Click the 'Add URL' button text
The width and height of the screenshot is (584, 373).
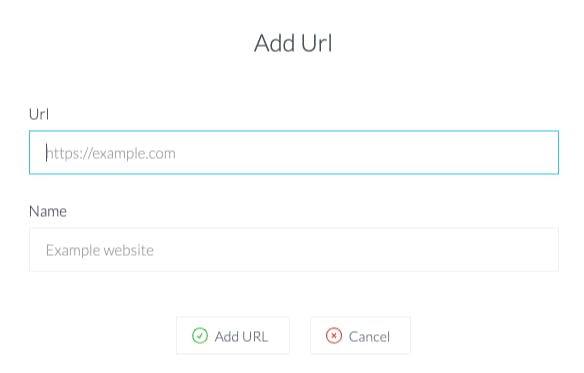(241, 337)
